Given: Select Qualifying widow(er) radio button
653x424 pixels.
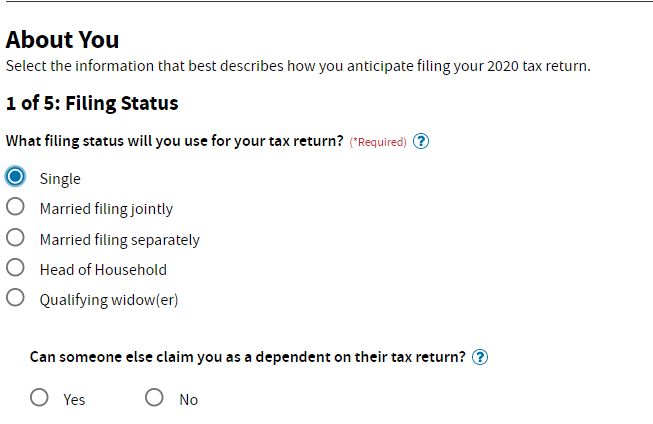Looking at the screenshot, I should tap(15, 297).
